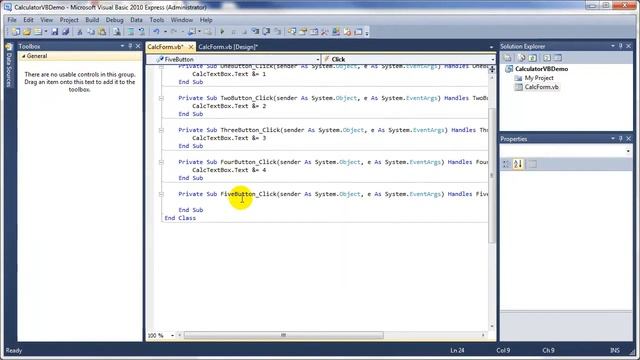Click the Save All icon
Viewport: 640px width, 360px height.
pos(65,32)
